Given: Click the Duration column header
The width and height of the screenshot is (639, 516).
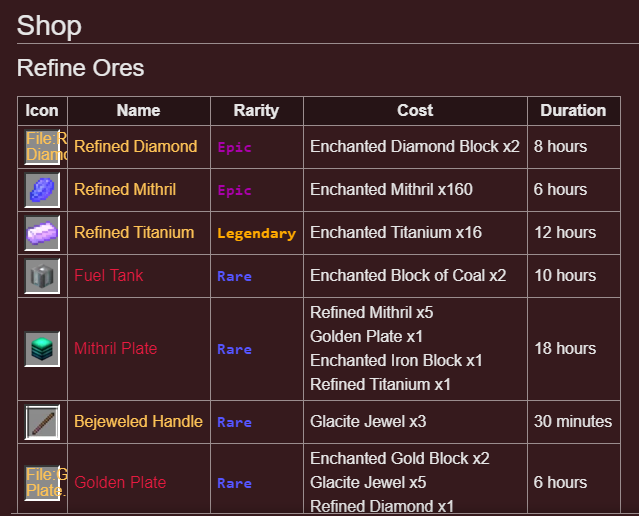Looking at the screenshot, I should (573, 110).
